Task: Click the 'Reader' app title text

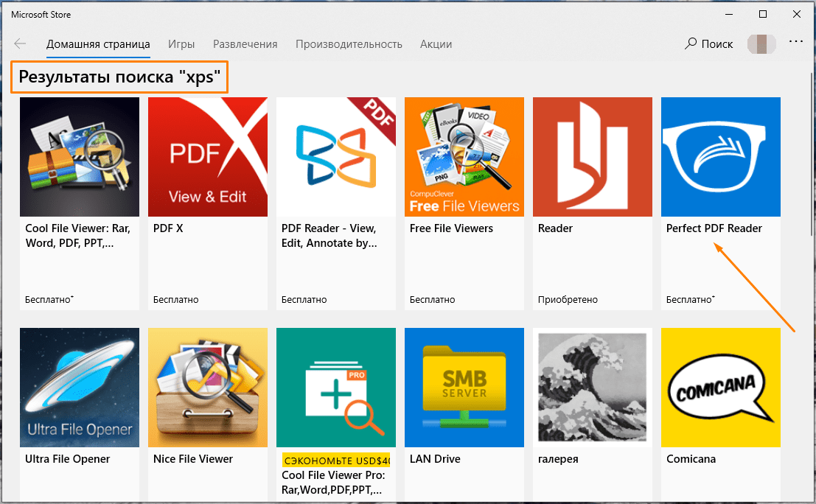Action: (x=555, y=228)
